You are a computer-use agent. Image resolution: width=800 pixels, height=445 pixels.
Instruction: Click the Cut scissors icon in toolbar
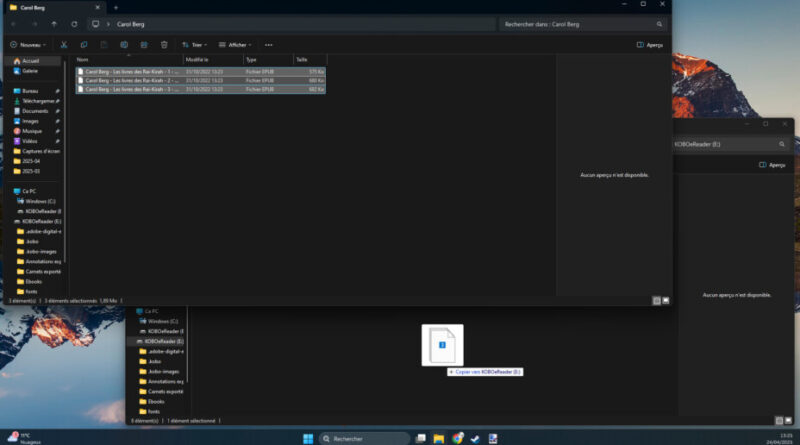coord(64,44)
